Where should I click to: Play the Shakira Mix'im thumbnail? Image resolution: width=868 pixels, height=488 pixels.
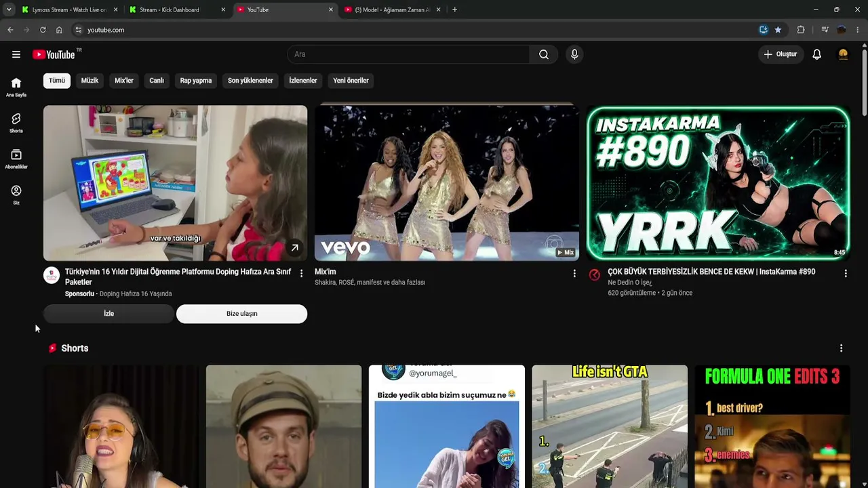[447, 182]
